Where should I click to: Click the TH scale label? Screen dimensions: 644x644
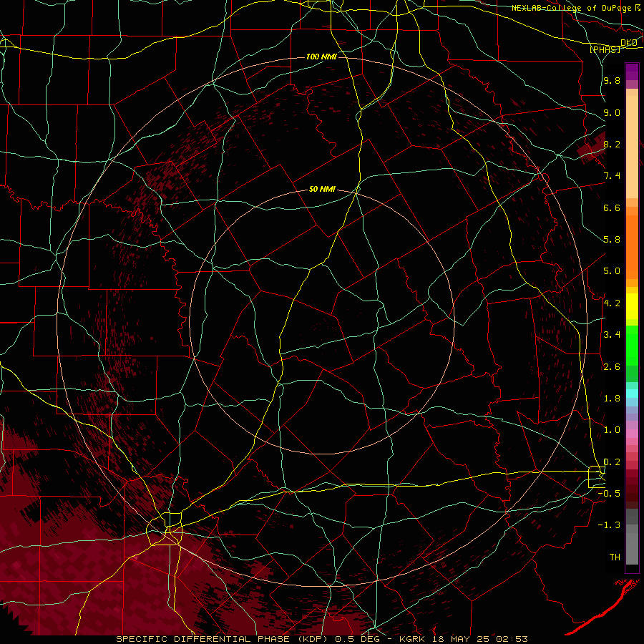[615, 557]
